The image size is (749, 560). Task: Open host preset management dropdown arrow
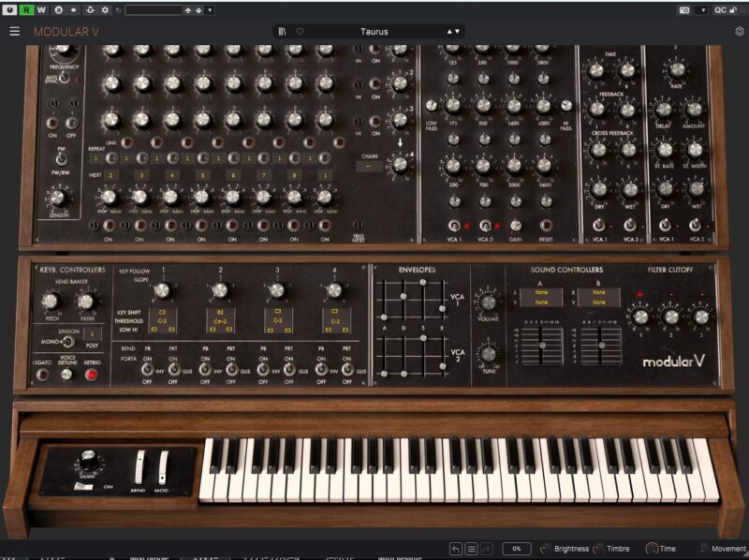click(x=209, y=10)
